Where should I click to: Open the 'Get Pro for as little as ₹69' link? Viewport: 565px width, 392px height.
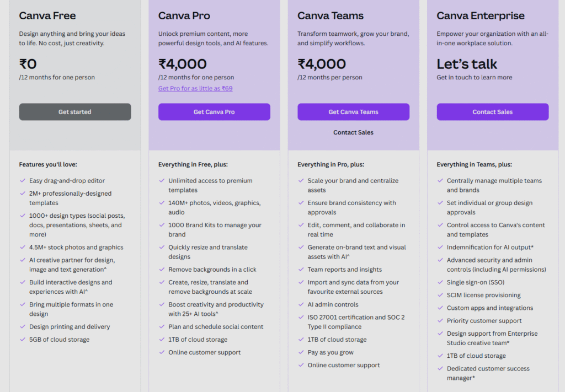[195, 89]
